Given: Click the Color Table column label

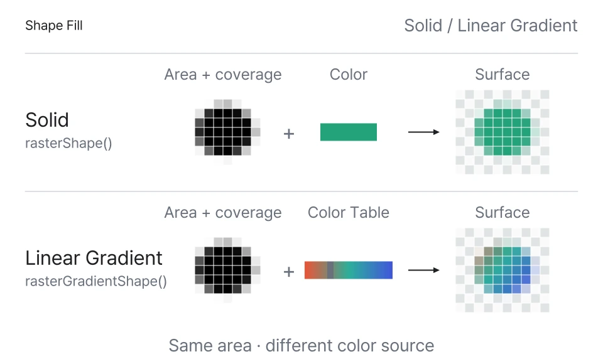Looking at the screenshot, I should click(349, 212).
